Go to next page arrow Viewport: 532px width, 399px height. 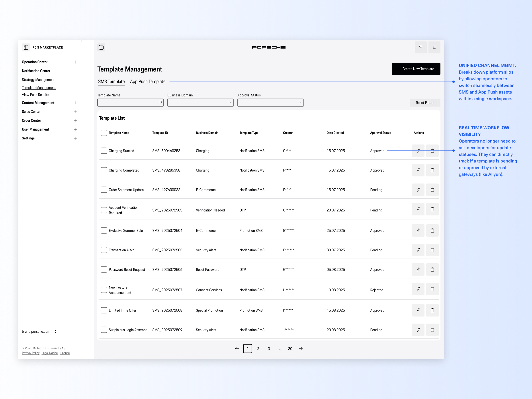(301, 349)
